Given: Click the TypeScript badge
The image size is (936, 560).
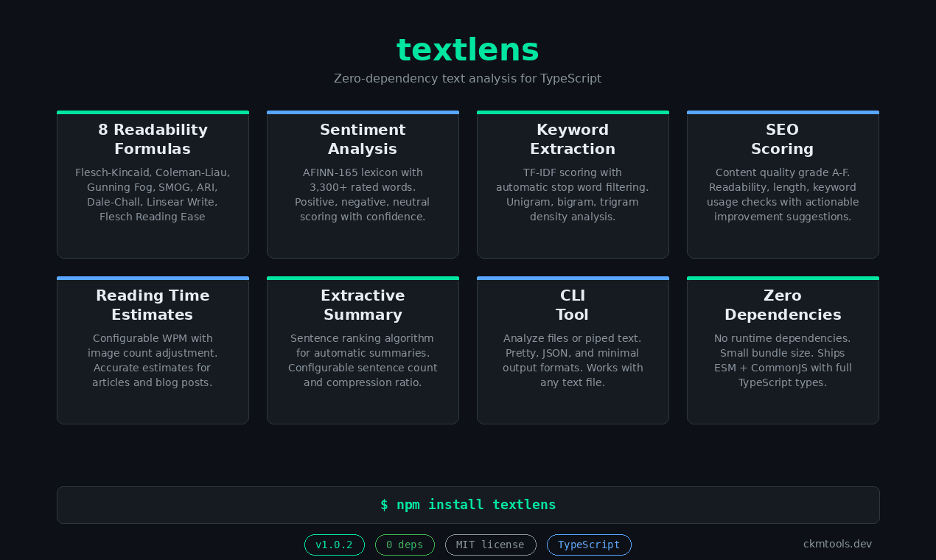Looking at the screenshot, I should point(589,545).
